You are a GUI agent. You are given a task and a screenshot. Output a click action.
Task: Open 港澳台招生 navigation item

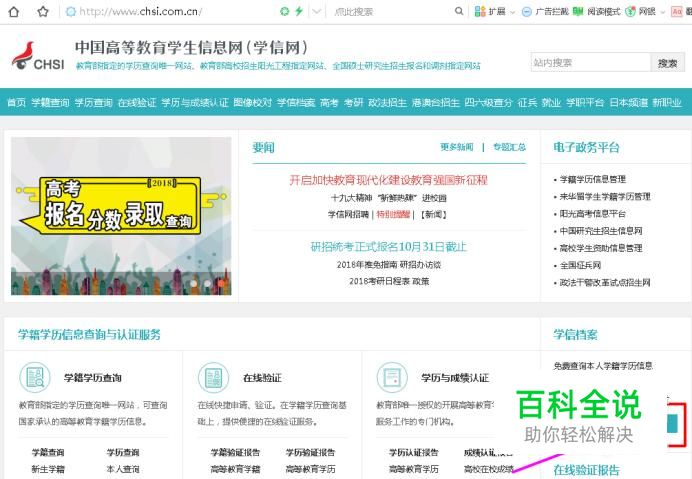436,102
